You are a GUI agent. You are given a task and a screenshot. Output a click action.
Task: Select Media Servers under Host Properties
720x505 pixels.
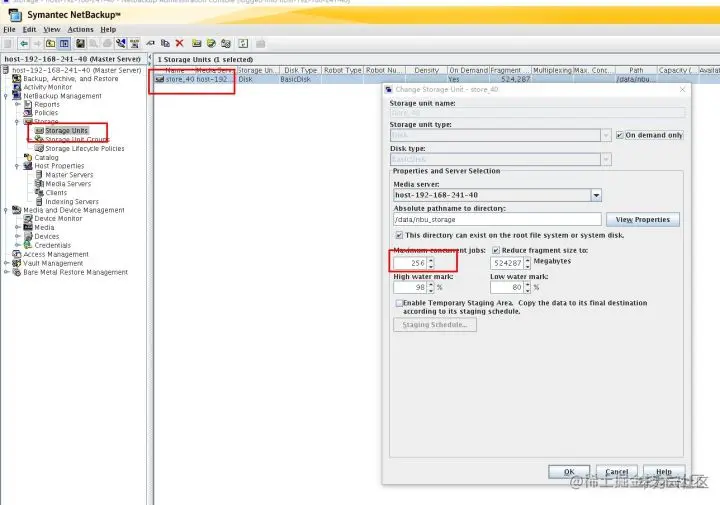(x=68, y=184)
